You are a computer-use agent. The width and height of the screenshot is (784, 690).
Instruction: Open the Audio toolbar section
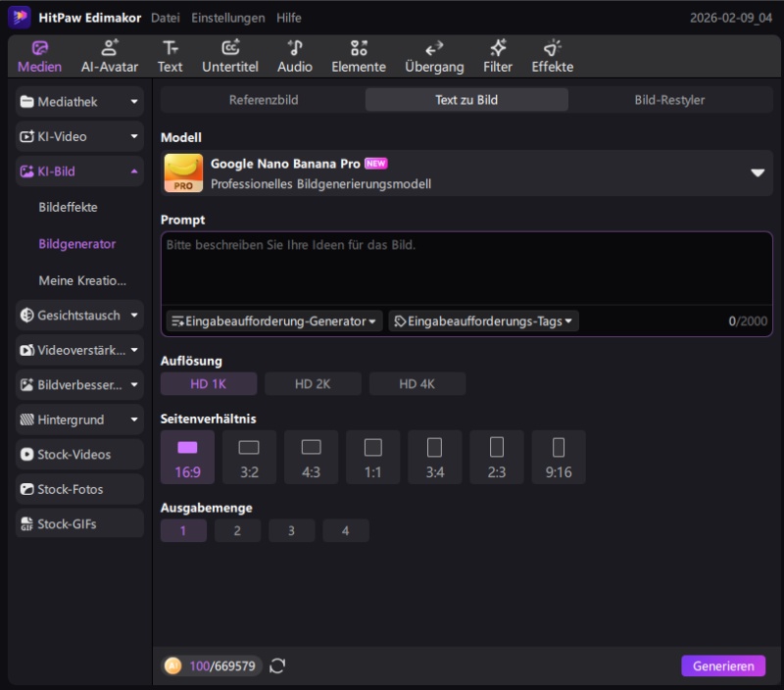(x=295, y=56)
